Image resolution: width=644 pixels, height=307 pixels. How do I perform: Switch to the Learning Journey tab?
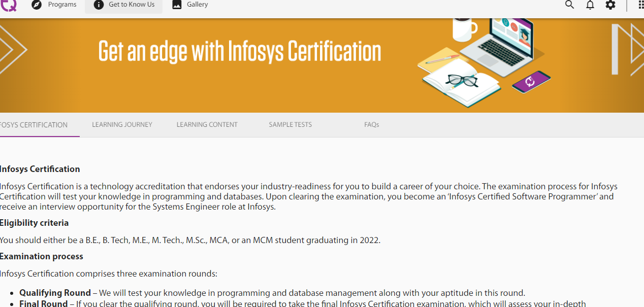(x=122, y=125)
